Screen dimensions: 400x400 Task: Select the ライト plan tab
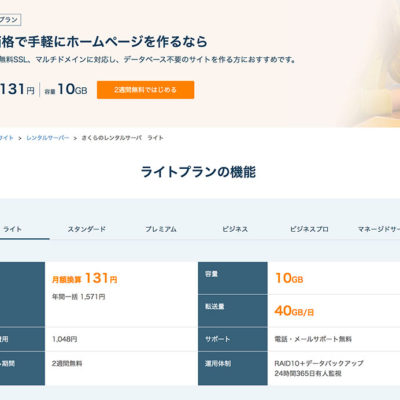point(13,229)
